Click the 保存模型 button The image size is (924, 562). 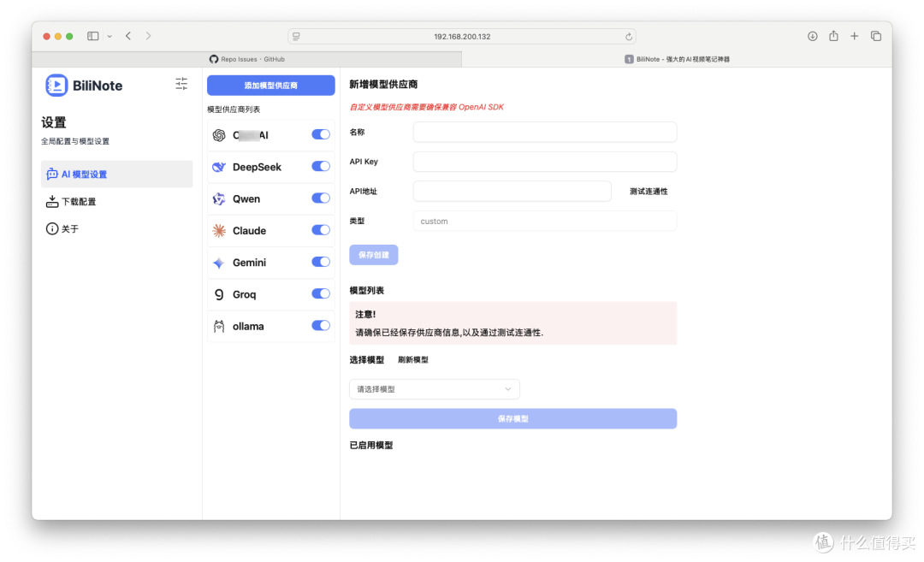point(512,419)
